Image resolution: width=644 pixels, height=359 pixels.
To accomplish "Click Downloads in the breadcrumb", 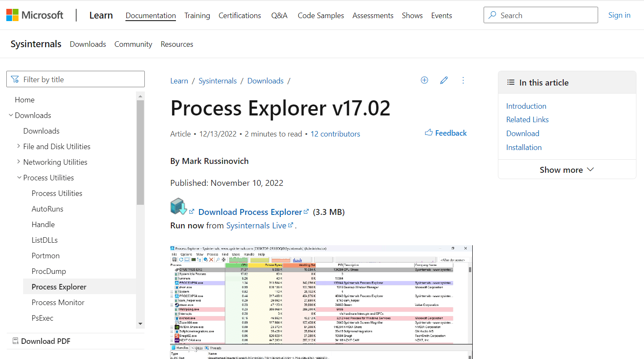I will 266,81.
